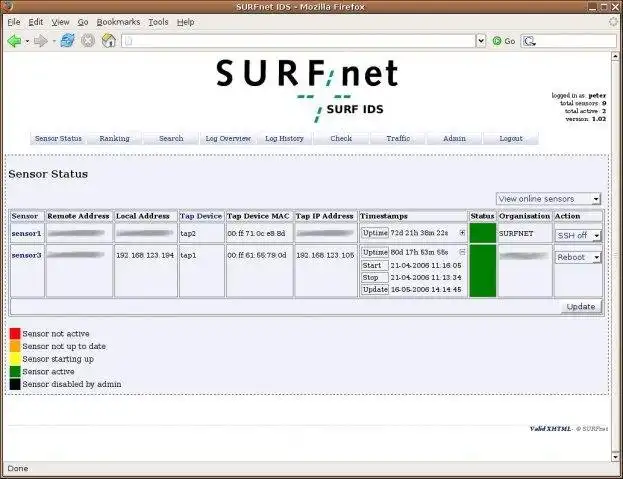Screen dimensions: 623x479
Task: Open the Traffic tab
Action: [x=398, y=139]
